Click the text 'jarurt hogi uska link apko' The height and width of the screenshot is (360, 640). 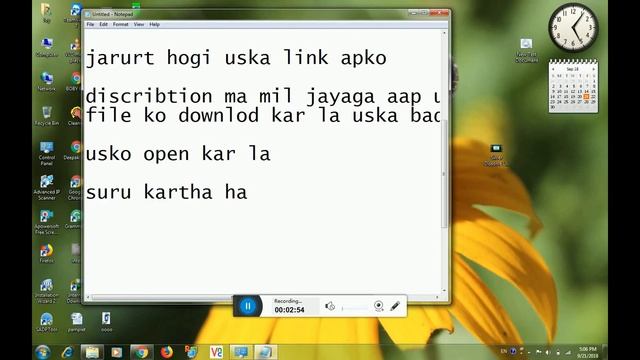click(x=236, y=58)
